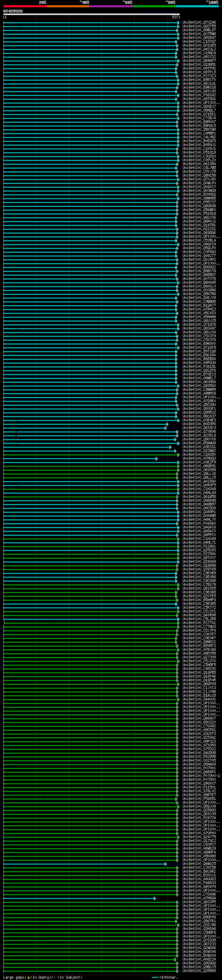Select the UniRef100_P36182 label

pyautogui.click(x=199, y=95)
